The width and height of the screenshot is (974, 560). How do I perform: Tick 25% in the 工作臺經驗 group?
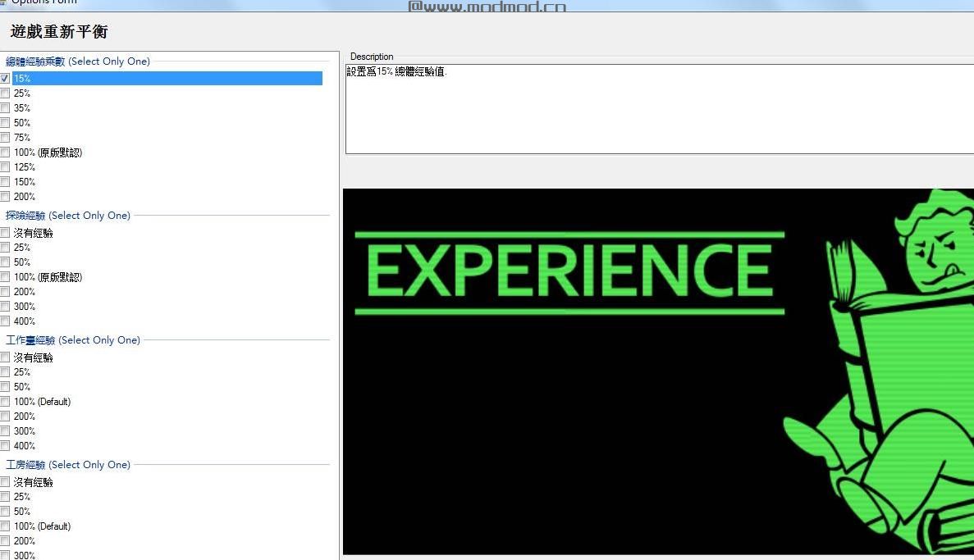(5, 372)
